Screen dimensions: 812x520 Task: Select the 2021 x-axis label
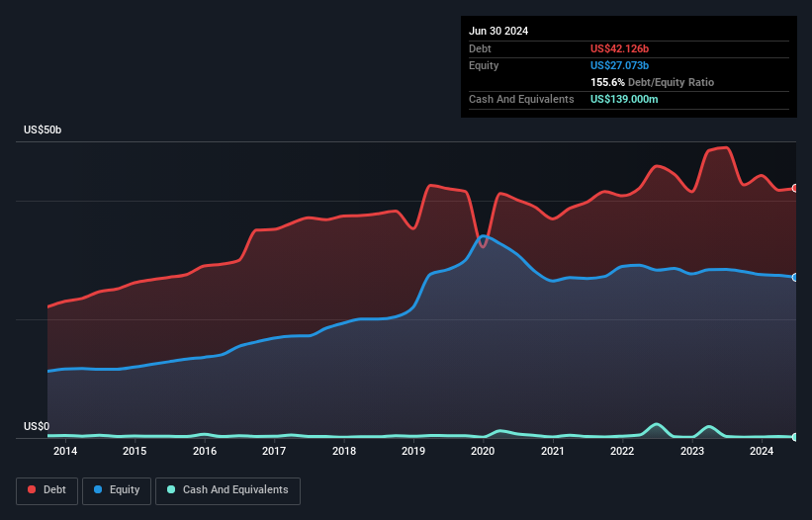[553, 451]
